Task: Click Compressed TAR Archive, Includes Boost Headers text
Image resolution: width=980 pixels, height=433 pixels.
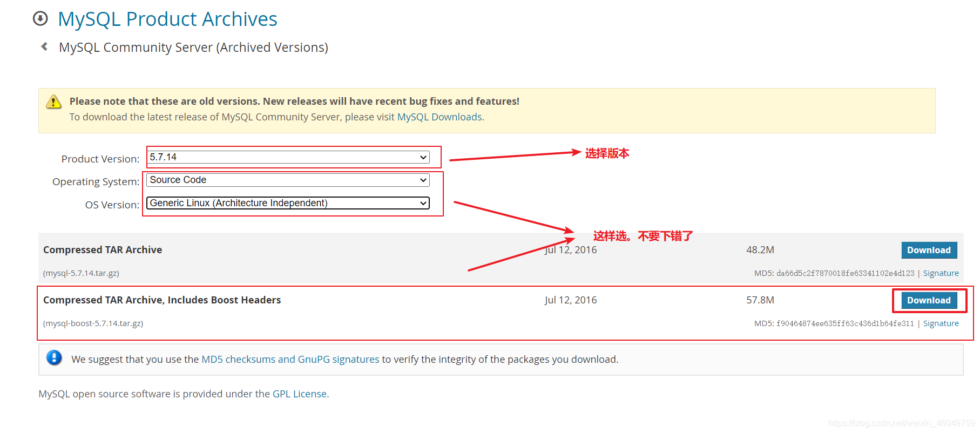Action: [x=162, y=300]
